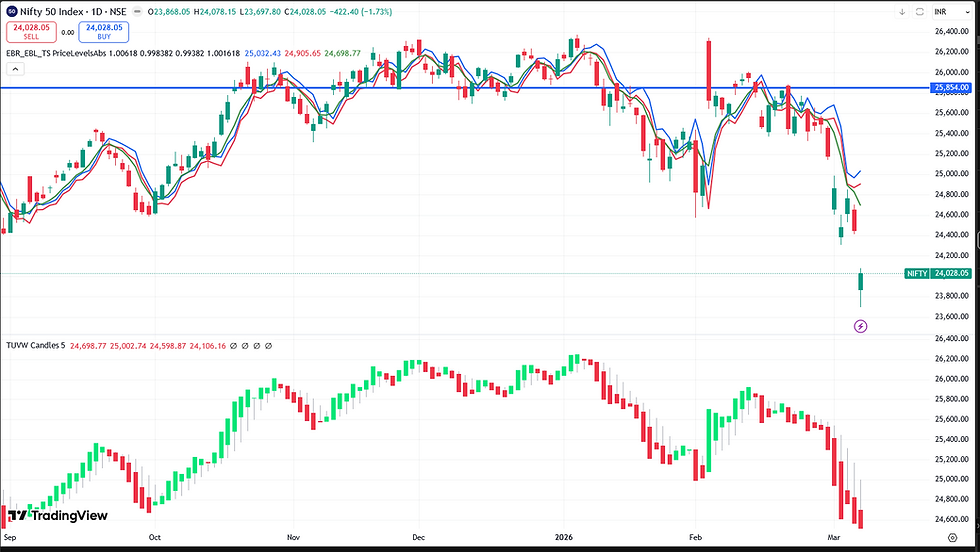Viewport: 980px width, 552px height.
Task: Collapse the indicator legend chevron
Action: (x=15, y=69)
